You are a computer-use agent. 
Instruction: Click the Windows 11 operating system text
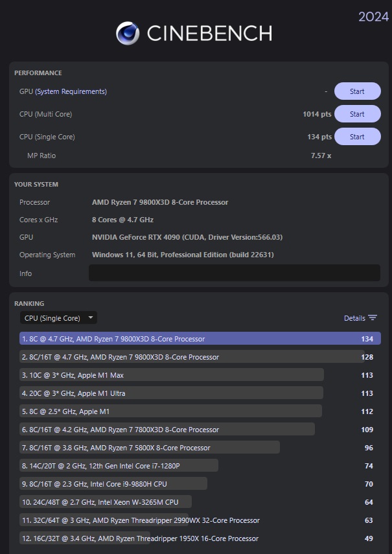(x=183, y=255)
